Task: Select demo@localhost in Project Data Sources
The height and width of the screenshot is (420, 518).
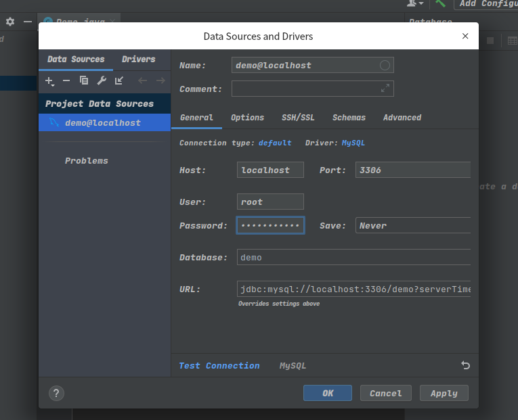Action: (x=105, y=122)
